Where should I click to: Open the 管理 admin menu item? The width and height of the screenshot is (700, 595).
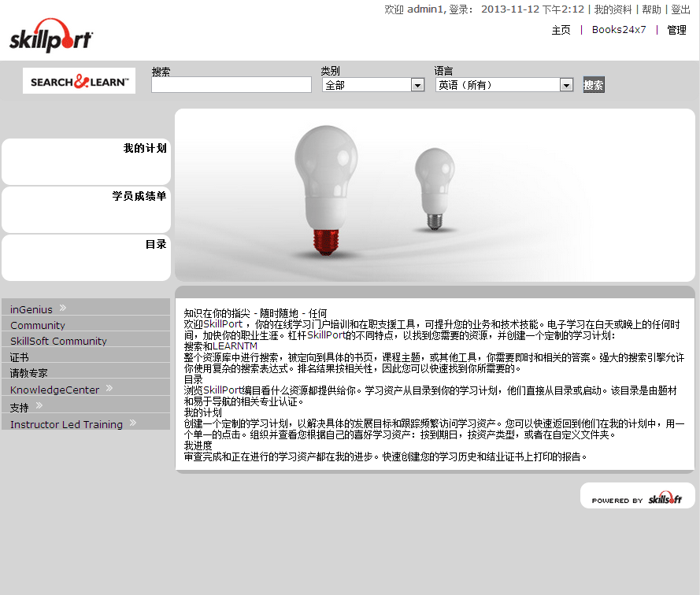click(676, 30)
